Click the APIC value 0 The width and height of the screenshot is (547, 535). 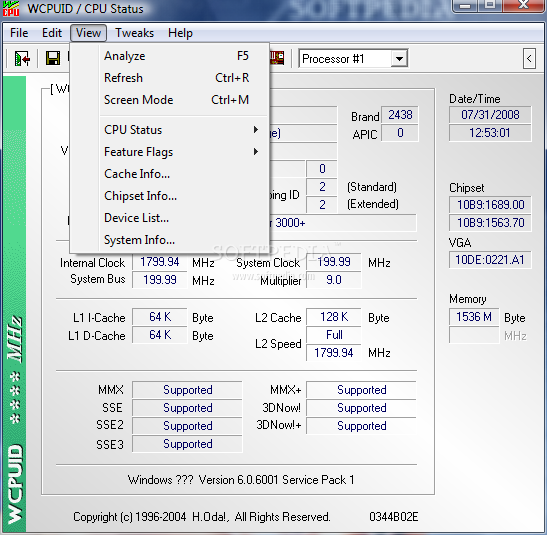click(x=400, y=133)
